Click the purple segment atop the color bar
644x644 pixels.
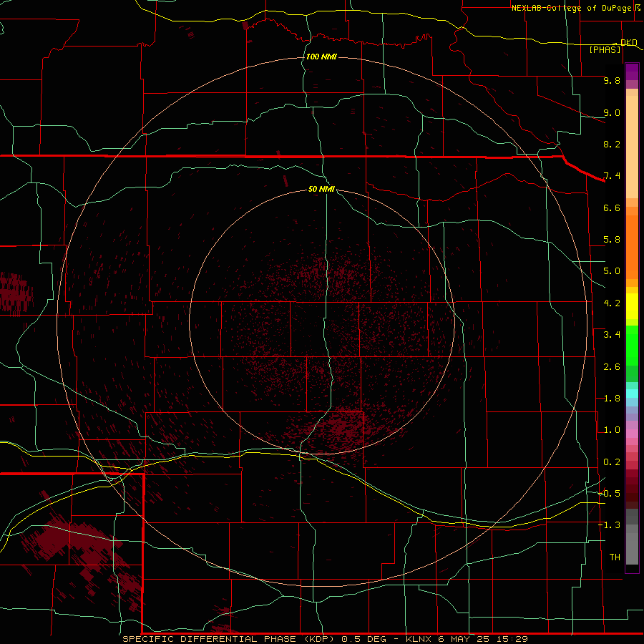point(632,72)
